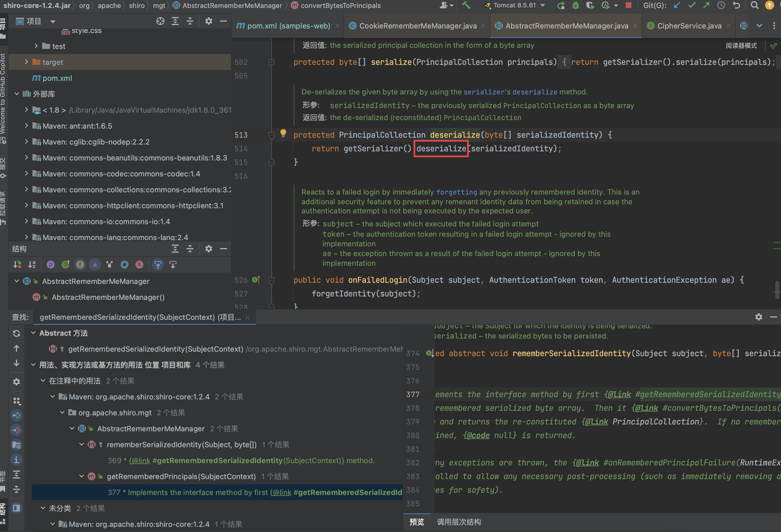The width and height of the screenshot is (781, 532).
Task: Go to previous occurrence in find results
Action: pos(16,348)
